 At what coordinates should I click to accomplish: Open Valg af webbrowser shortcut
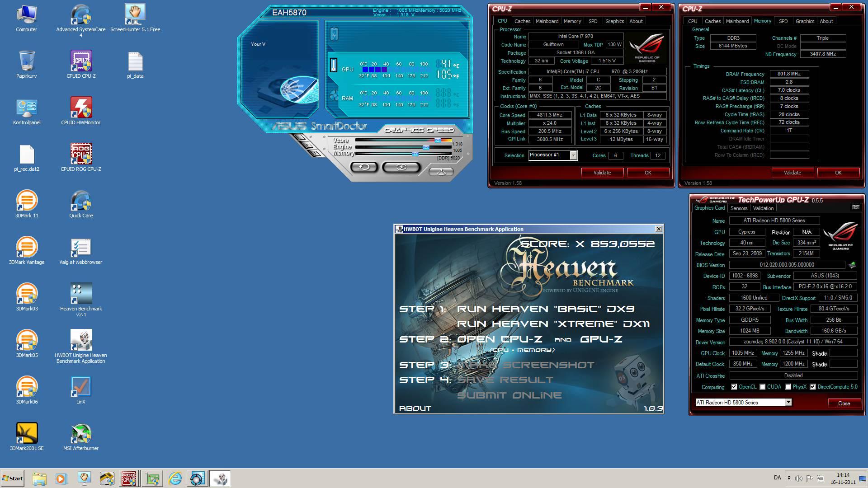pos(81,251)
